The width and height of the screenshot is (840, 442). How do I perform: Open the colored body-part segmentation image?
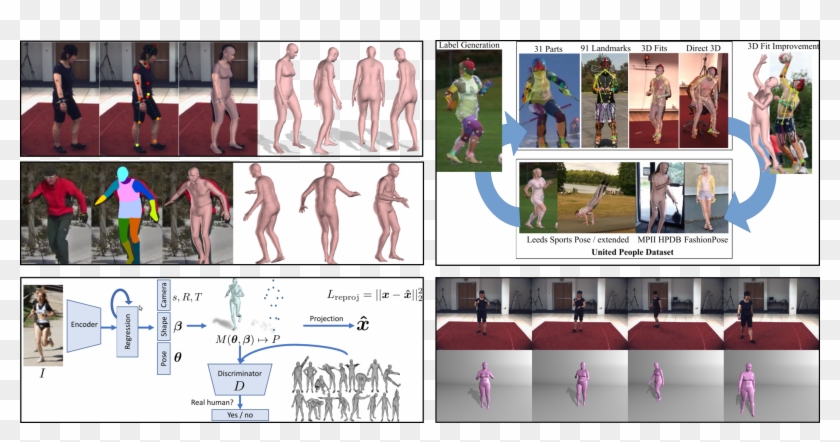coord(127,214)
